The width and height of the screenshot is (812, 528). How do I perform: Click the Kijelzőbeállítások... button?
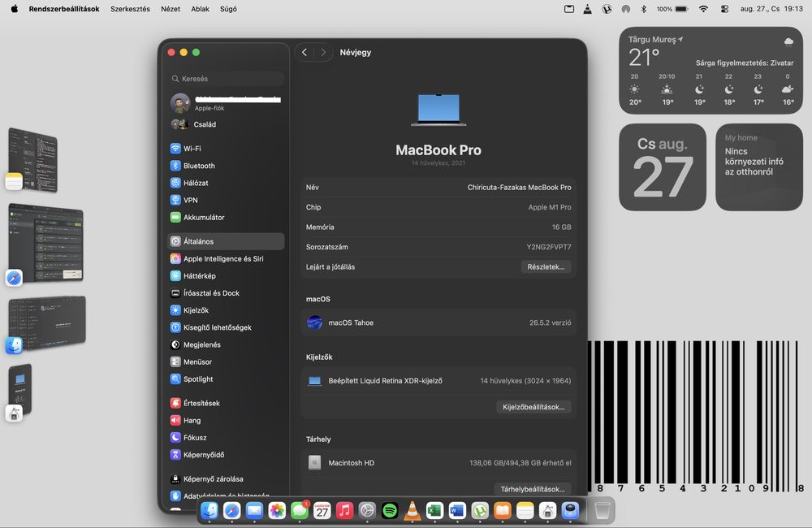[x=533, y=407]
